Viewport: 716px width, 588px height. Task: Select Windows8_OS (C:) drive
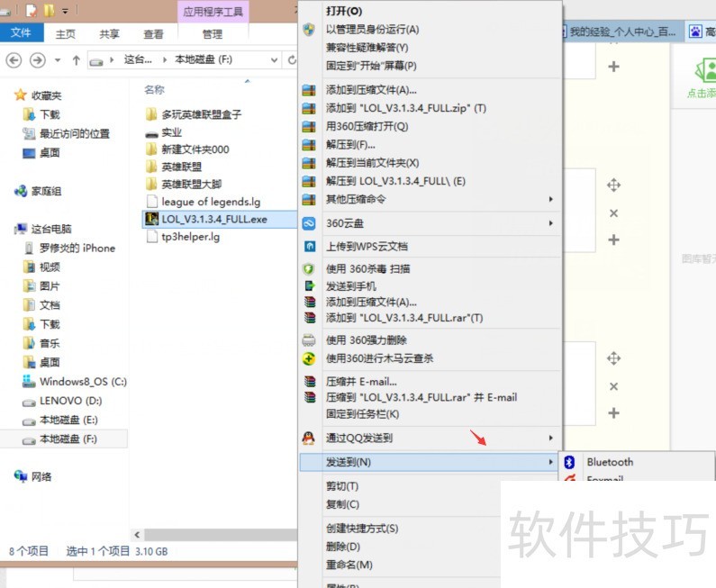83,381
